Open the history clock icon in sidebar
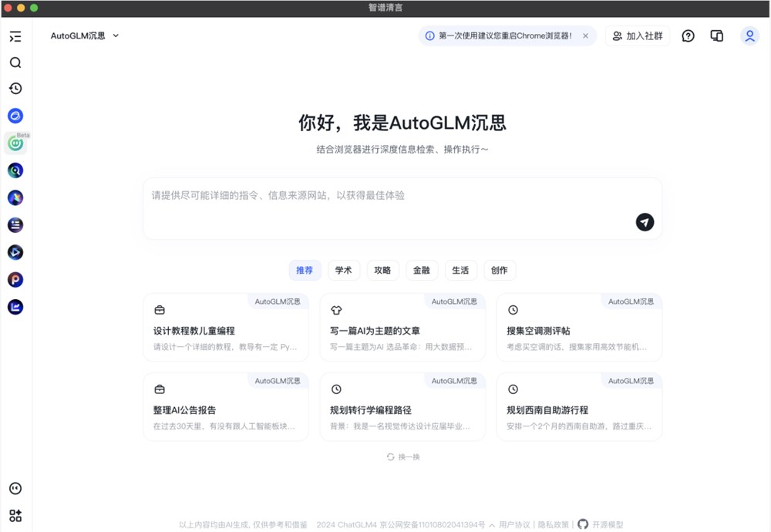This screenshot has width=771, height=532. (x=15, y=89)
